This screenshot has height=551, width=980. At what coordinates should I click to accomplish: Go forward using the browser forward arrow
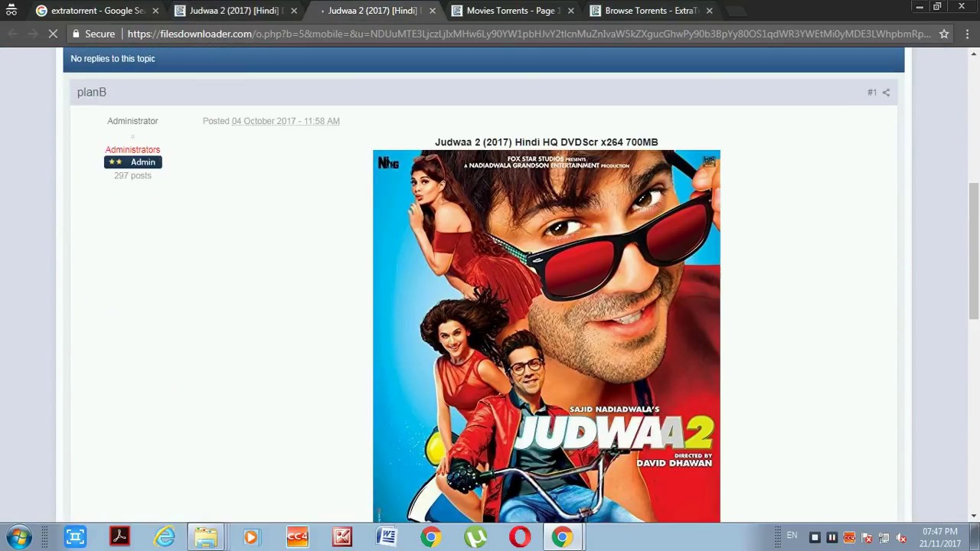click(32, 34)
